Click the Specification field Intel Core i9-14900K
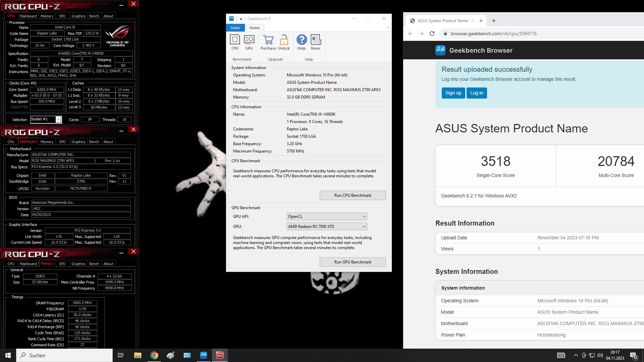The image size is (644, 362). [81, 53]
